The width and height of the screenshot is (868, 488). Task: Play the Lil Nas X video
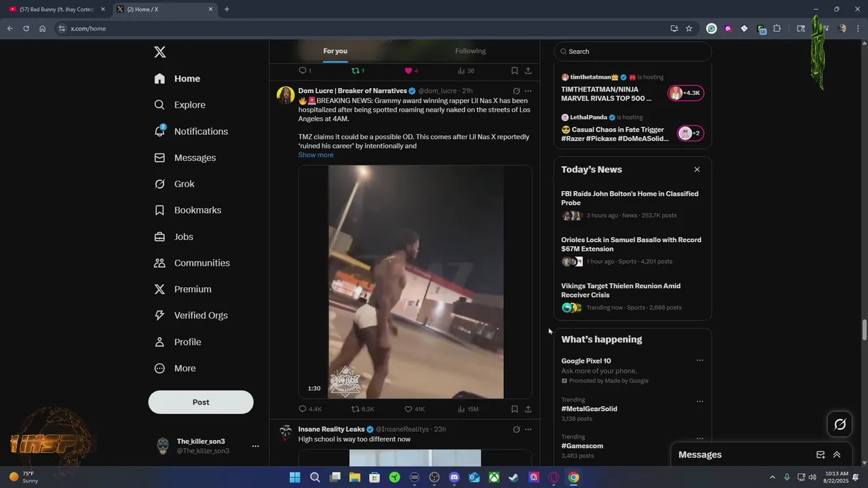(x=416, y=282)
